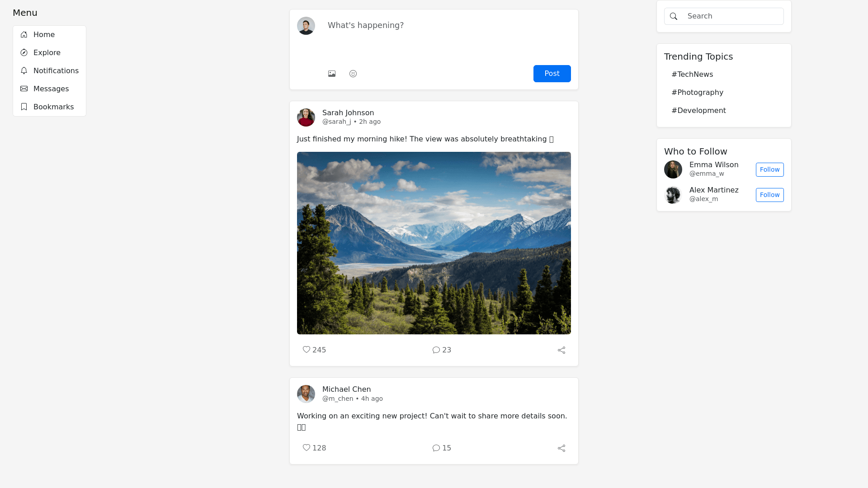Viewport: 868px width, 488px height.
Task: Open the #TechNews trending topic
Action: (692, 75)
